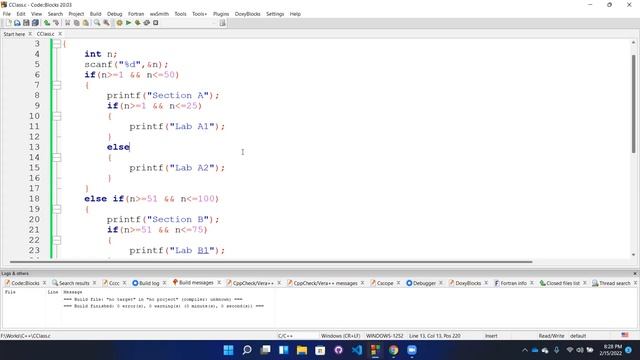
Task: Open Google Chrome from the taskbar
Action: coord(393,350)
